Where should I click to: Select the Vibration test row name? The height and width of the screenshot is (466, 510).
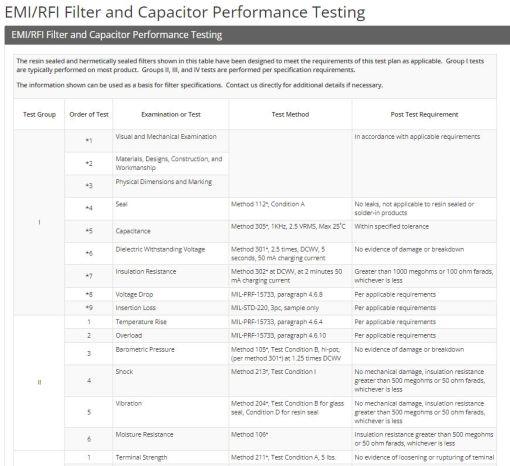click(129, 403)
